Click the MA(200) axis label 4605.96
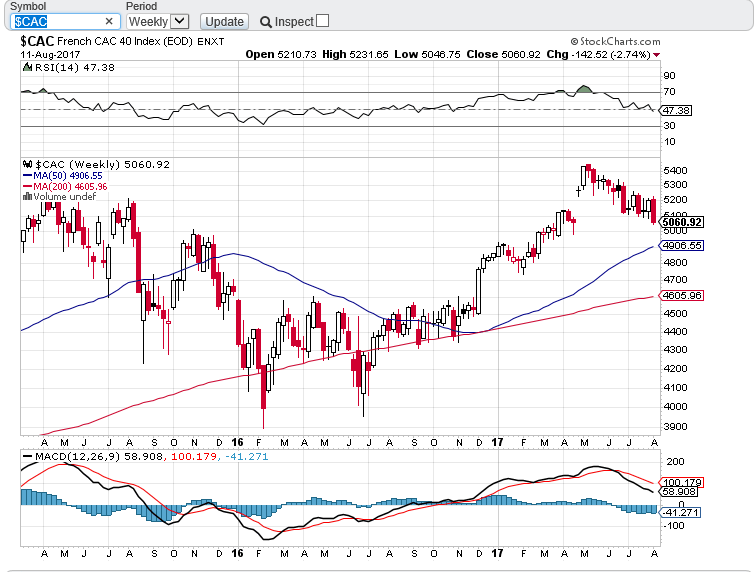Screen dimensions: 755x572 pyautogui.click(x=682, y=295)
